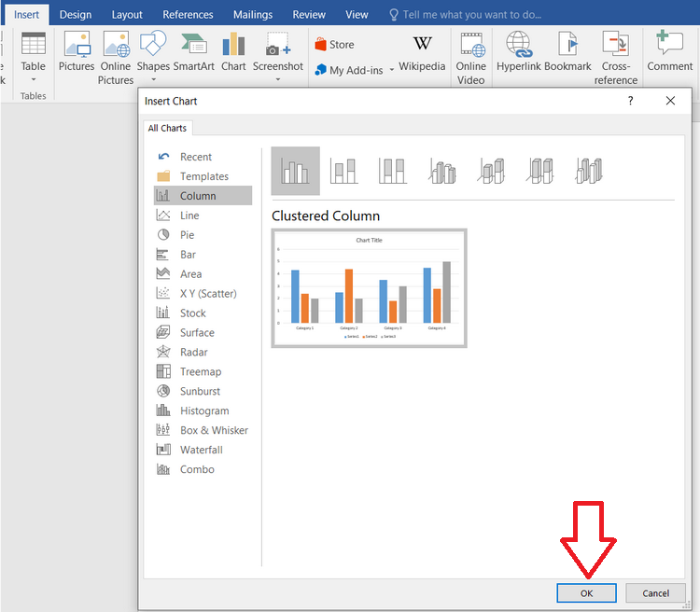Expand the My Add-ins dropdown arrow
700x612 pixels.
tap(391, 70)
